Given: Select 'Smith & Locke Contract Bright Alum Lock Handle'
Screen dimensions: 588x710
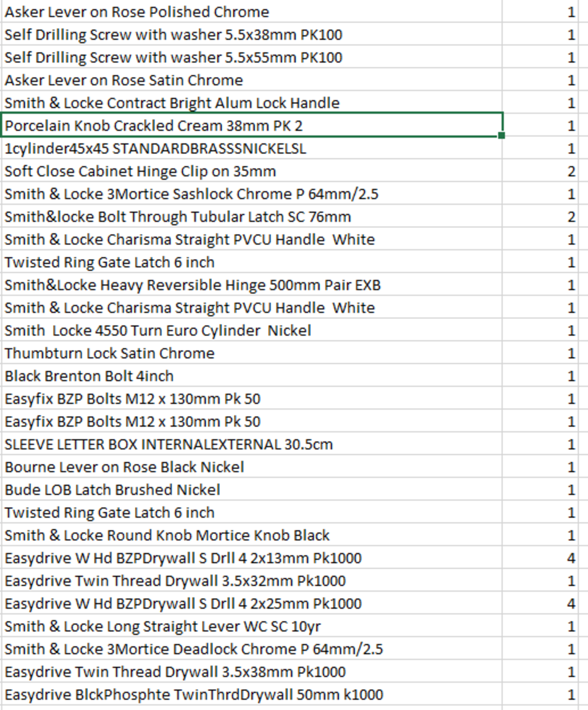Looking at the screenshot, I should pyautogui.click(x=252, y=103).
